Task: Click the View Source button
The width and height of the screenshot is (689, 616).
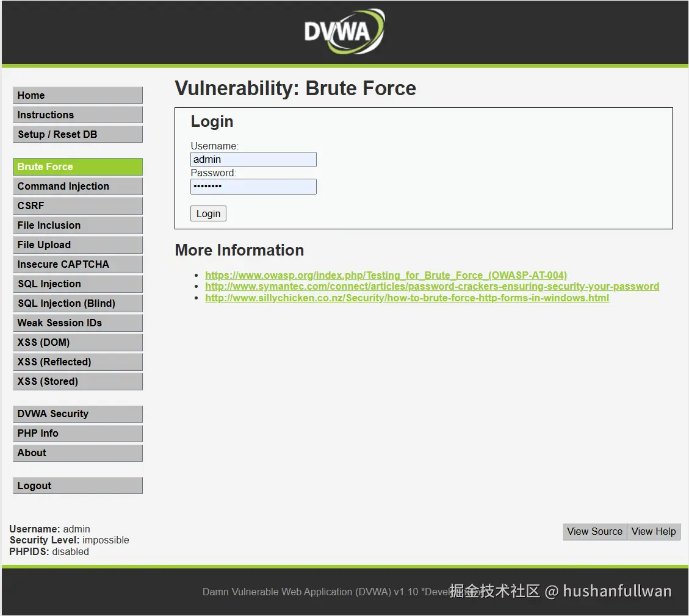Action: pos(594,531)
